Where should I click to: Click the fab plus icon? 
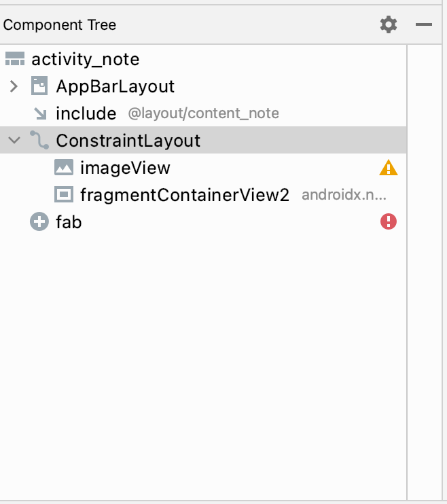click(x=39, y=221)
